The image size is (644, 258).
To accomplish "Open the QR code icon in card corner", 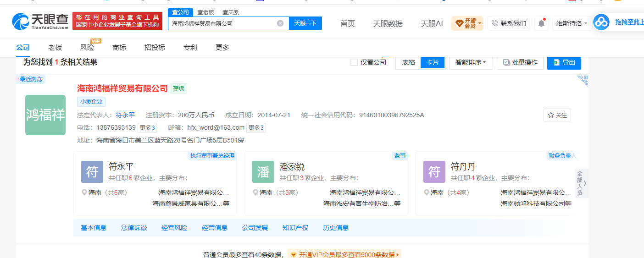I will (x=582, y=81).
